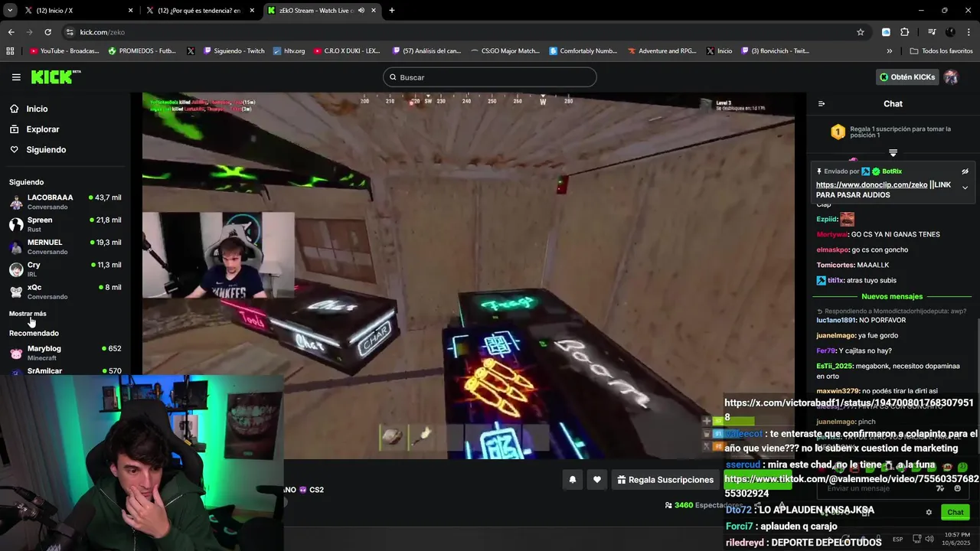The width and height of the screenshot is (980, 551).
Task: Open the tab search dropdown
Action: point(10,11)
